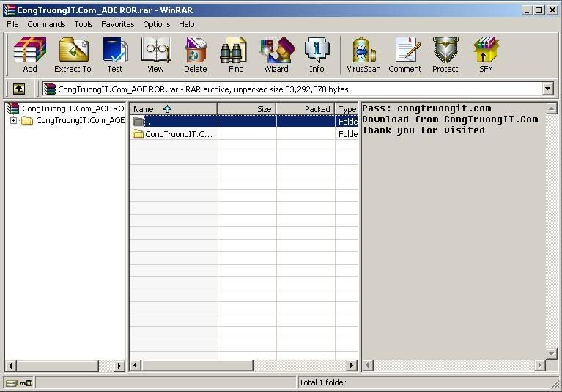Open the Comment tool
Viewport: 562px width, 392px height.
click(x=405, y=54)
